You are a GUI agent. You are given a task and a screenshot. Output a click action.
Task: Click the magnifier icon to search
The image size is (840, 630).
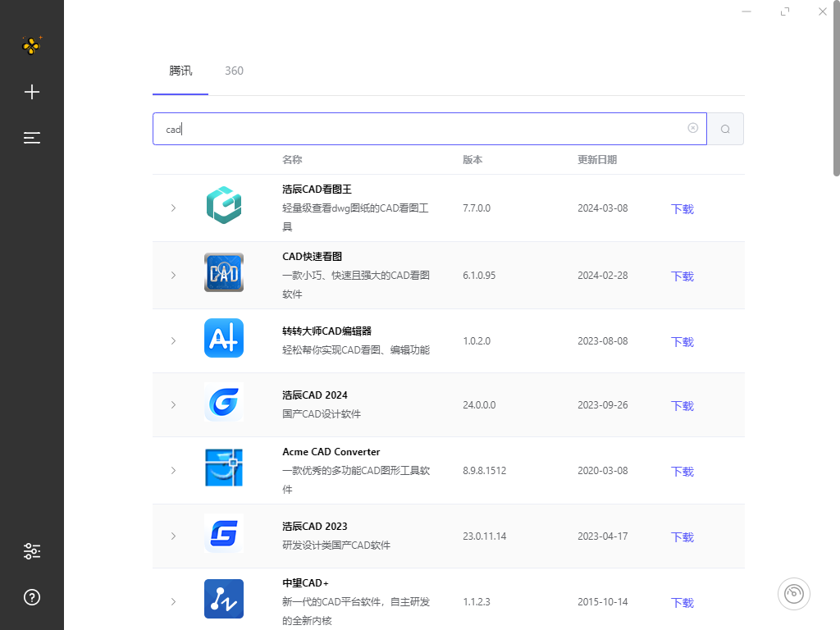[725, 129]
